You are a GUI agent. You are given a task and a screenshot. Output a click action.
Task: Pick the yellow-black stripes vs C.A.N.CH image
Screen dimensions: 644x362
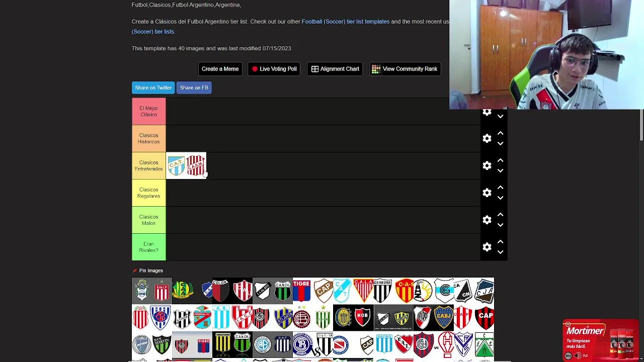(x=232, y=345)
